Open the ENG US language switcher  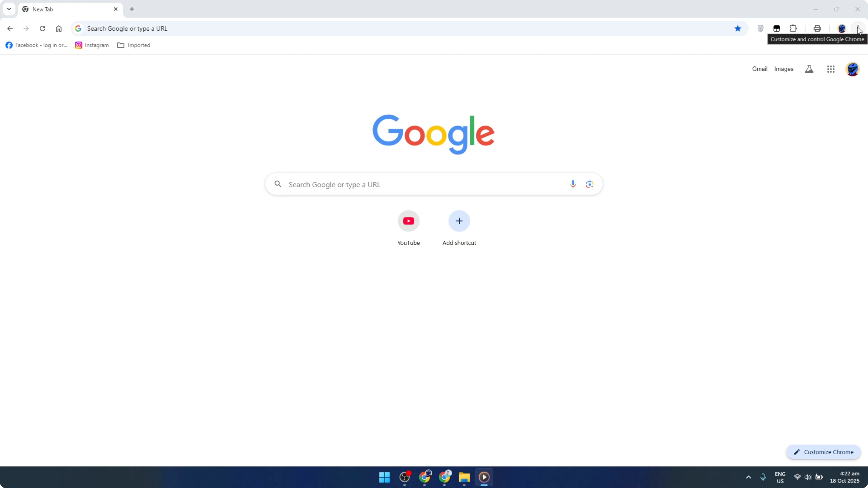point(780,477)
